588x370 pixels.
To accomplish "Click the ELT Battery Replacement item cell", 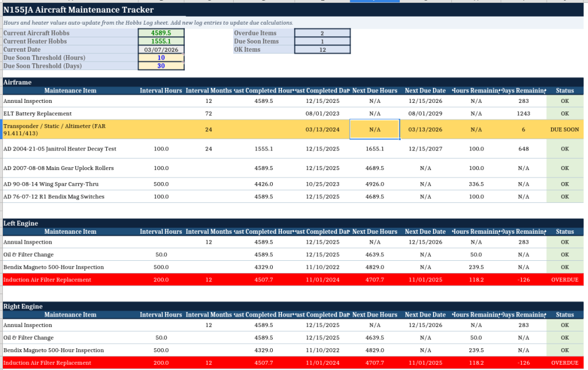I will point(38,113).
